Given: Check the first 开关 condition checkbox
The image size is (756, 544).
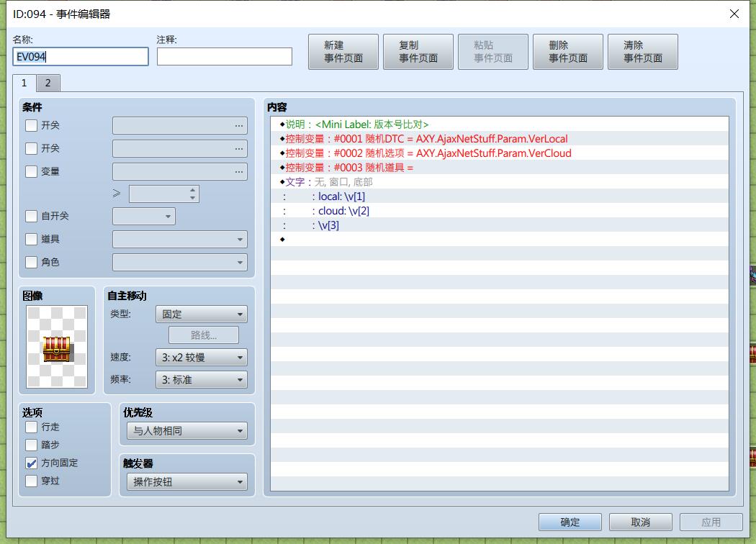Looking at the screenshot, I should pyautogui.click(x=32, y=125).
